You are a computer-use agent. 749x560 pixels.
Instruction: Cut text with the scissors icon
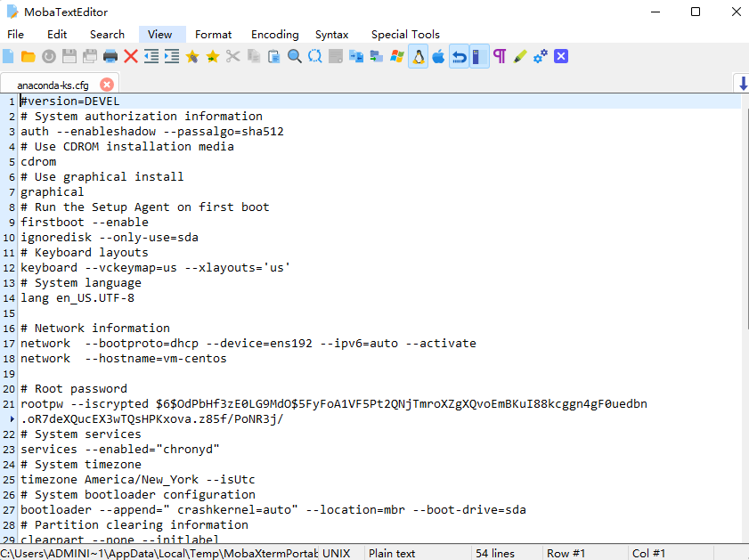[x=232, y=55]
